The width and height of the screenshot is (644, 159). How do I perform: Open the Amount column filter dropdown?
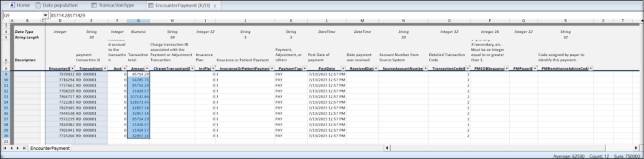coord(147,68)
